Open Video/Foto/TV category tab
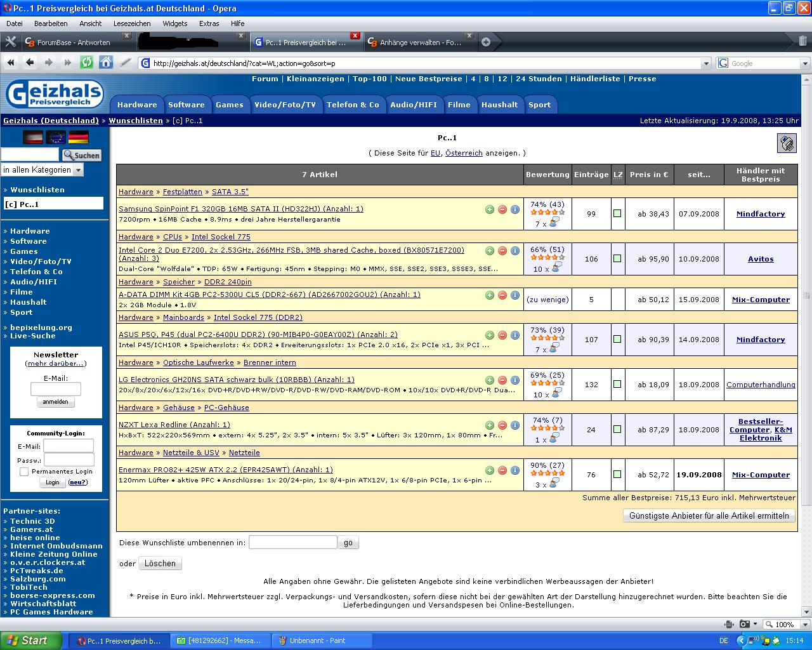 tap(285, 105)
